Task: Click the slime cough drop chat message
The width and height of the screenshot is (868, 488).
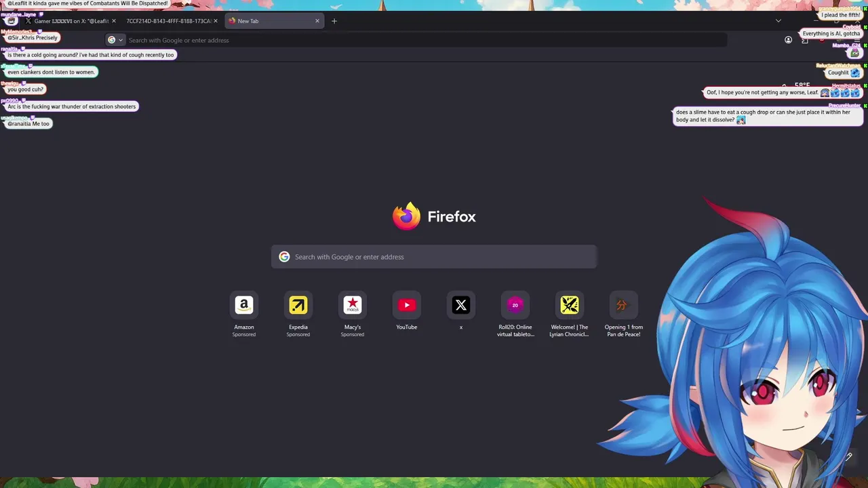Action: (x=768, y=116)
